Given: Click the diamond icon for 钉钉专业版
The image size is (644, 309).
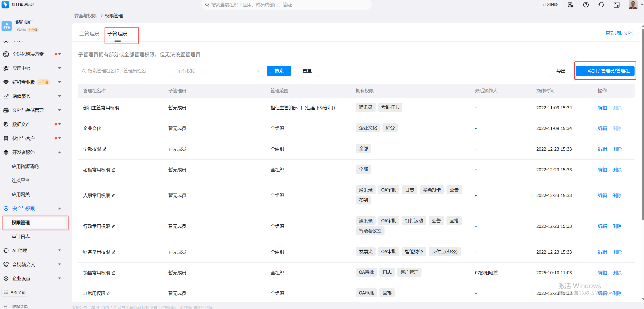Looking at the screenshot, I should pyautogui.click(x=6, y=82).
